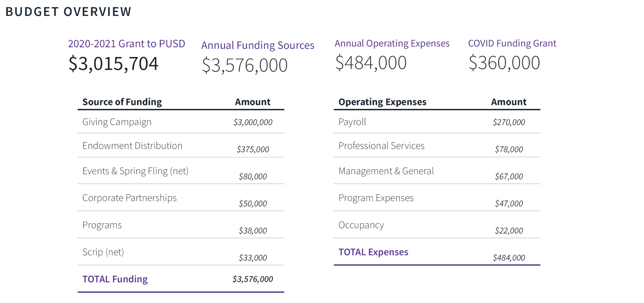Click the Scrip (net) row label
Image resolution: width=644 pixels, height=303 pixels.
pos(103,252)
